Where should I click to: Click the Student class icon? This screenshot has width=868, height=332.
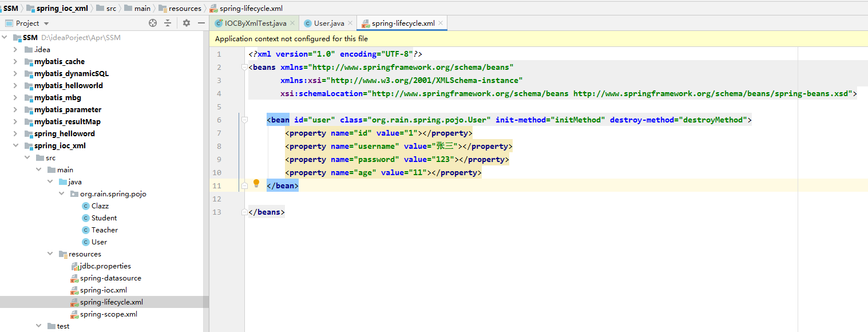click(x=86, y=218)
